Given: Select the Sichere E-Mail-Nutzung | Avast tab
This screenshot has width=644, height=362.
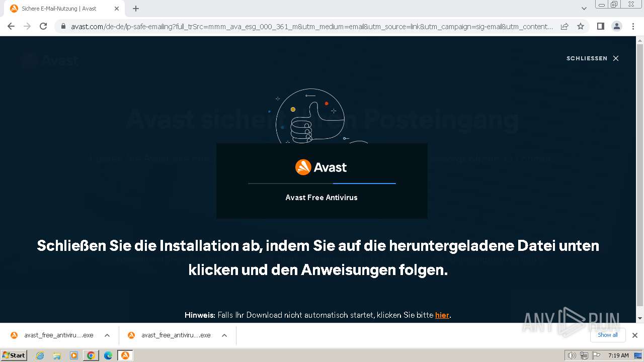Looking at the screenshot, I should coord(64,9).
